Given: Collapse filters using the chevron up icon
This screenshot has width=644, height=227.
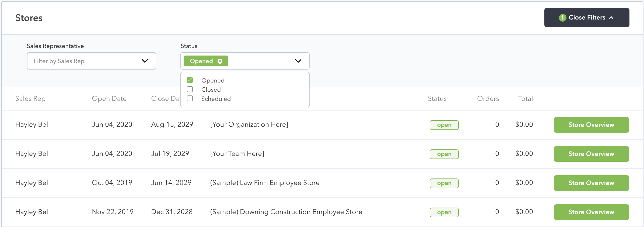Looking at the screenshot, I should point(611,18).
